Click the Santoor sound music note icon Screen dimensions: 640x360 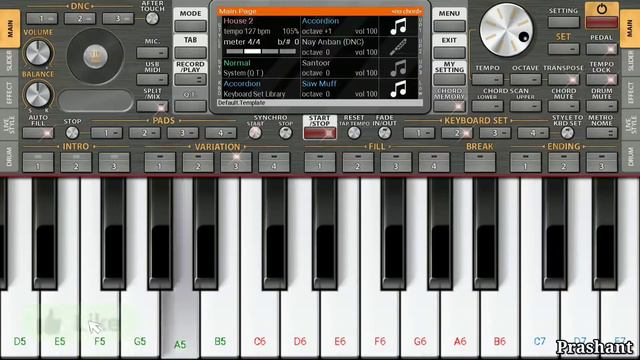398,68
